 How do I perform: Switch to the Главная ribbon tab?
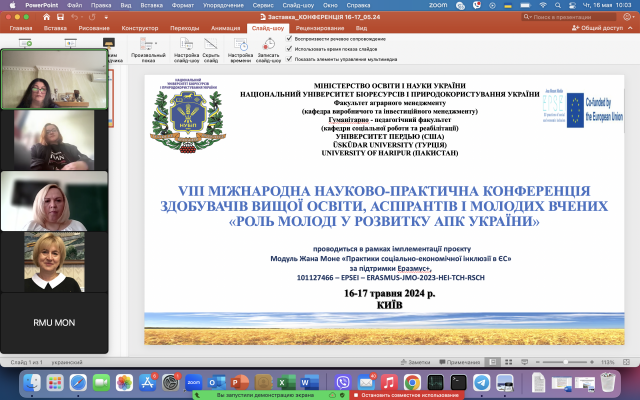coord(21,28)
